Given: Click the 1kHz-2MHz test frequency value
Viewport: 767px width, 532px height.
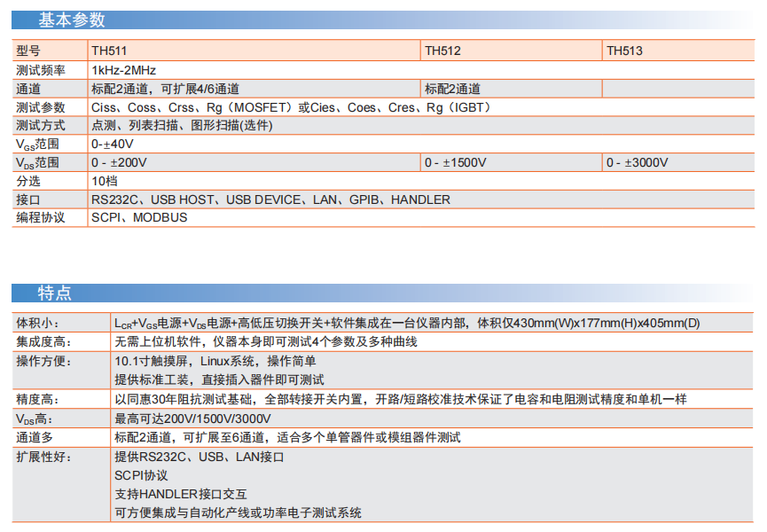Looking at the screenshot, I should coord(124,70).
